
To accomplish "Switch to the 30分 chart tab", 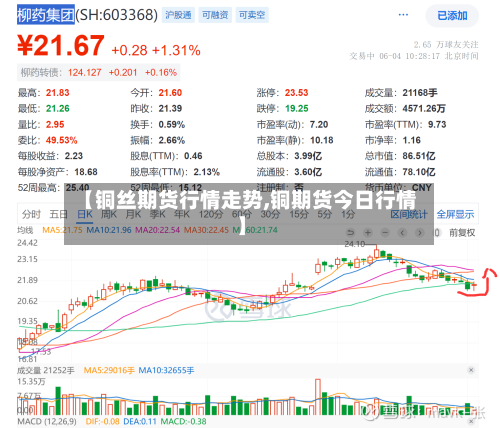I will point(270,214).
